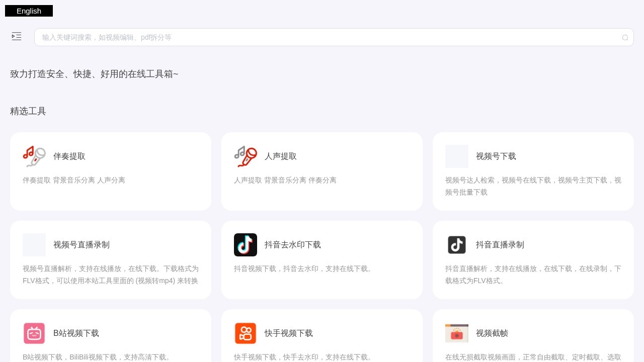Click the video frame capture camera icon
The image size is (644, 362).
[457, 333]
